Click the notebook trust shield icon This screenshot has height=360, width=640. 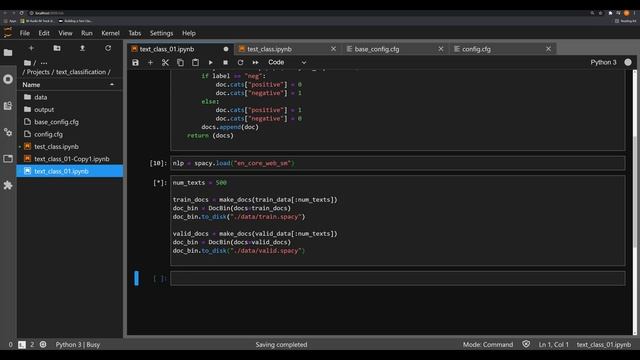pos(526,344)
